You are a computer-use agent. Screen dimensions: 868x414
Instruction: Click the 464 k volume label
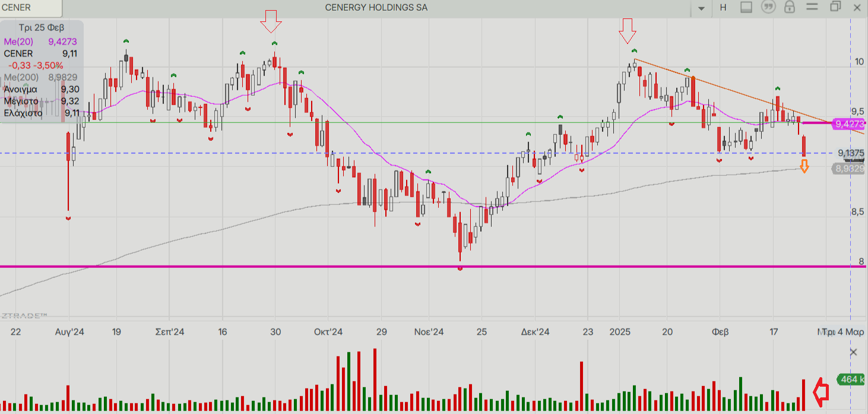(x=851, y=379)
